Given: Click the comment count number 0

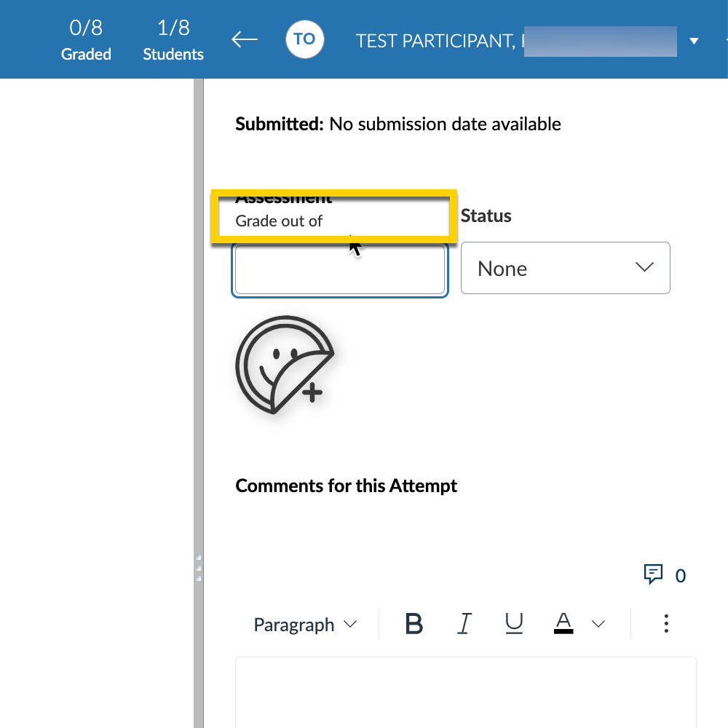Looking at the screenshot, I should click(680, 576).
